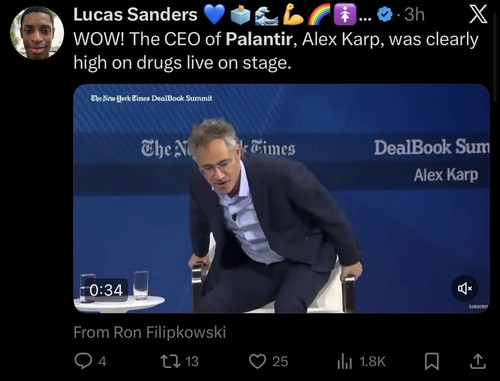The image size is (500, 381).
Task: Open view analytics bar chart icon
Action: pyautogui.click(x=344, y=361)
